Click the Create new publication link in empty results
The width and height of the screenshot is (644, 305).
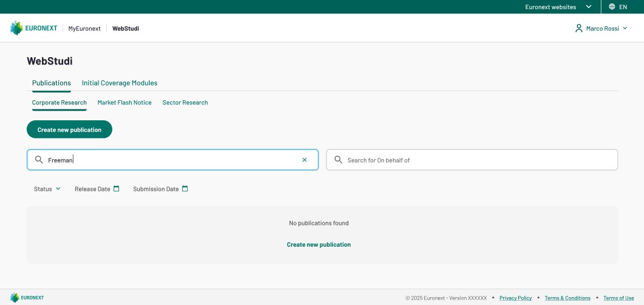(x=319, y=245)
